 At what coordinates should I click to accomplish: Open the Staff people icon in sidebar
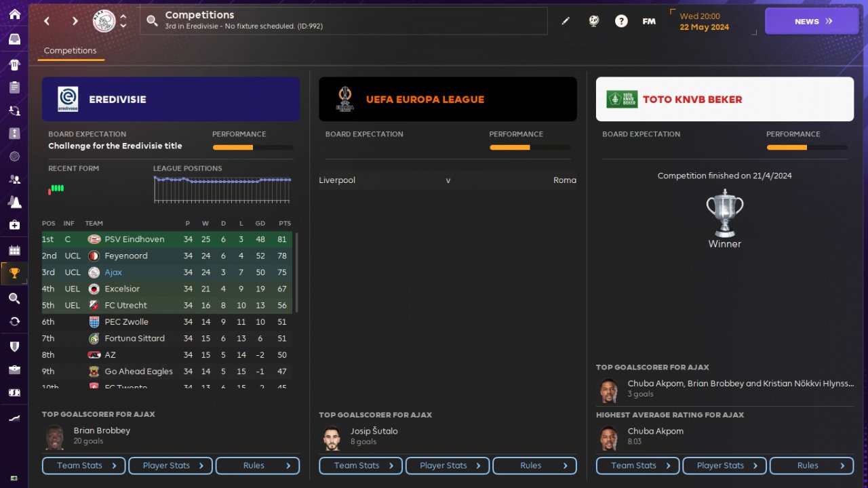(14, 179)
